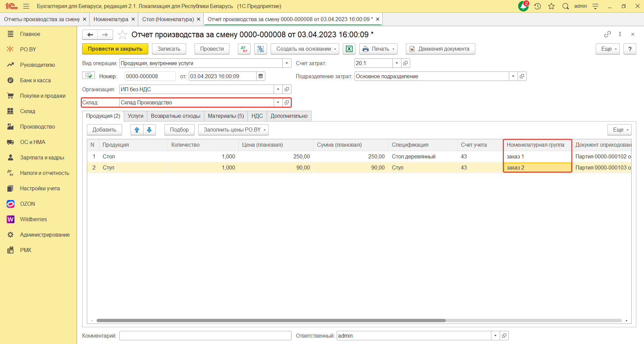Open Склад Производство form icon
The width and height of the screenshot is (644, 344).
(x=287, y=102)
